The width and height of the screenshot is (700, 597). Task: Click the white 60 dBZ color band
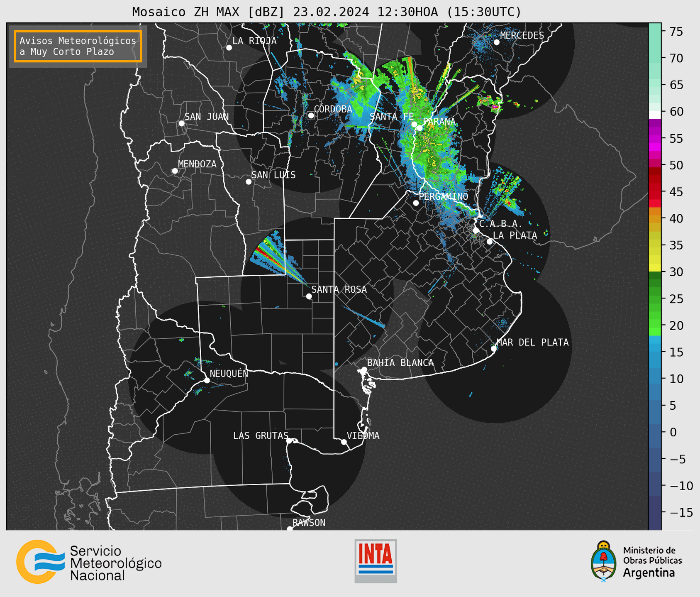click(x=655, y=115)
